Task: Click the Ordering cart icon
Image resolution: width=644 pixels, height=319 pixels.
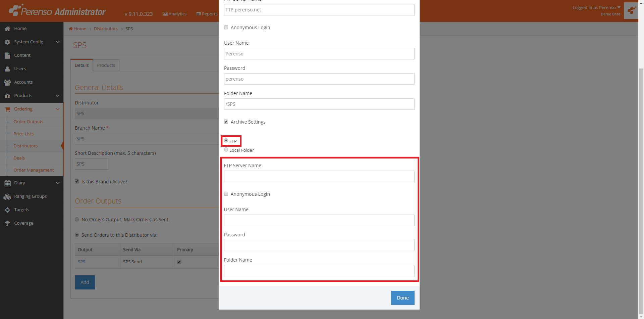Action: point(7,109)
